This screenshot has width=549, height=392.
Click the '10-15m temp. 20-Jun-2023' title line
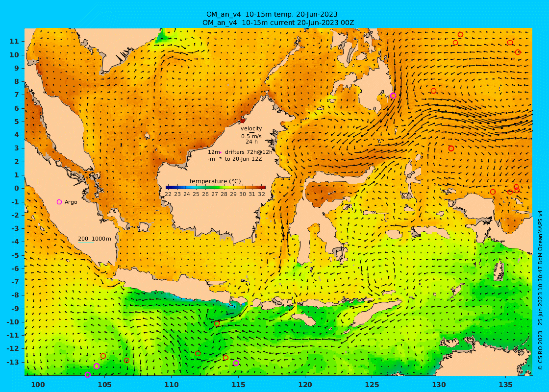(x=272, y=14)
